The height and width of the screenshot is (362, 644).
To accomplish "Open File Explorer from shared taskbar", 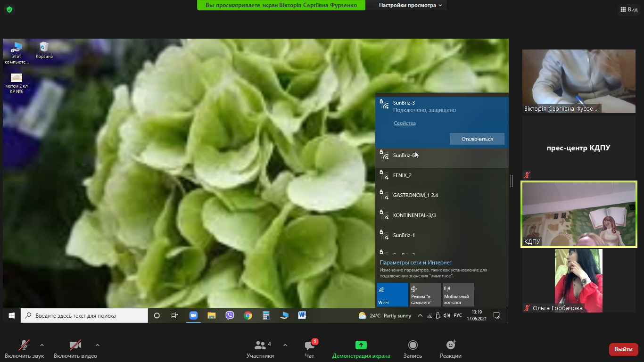I will click(211, 316).
